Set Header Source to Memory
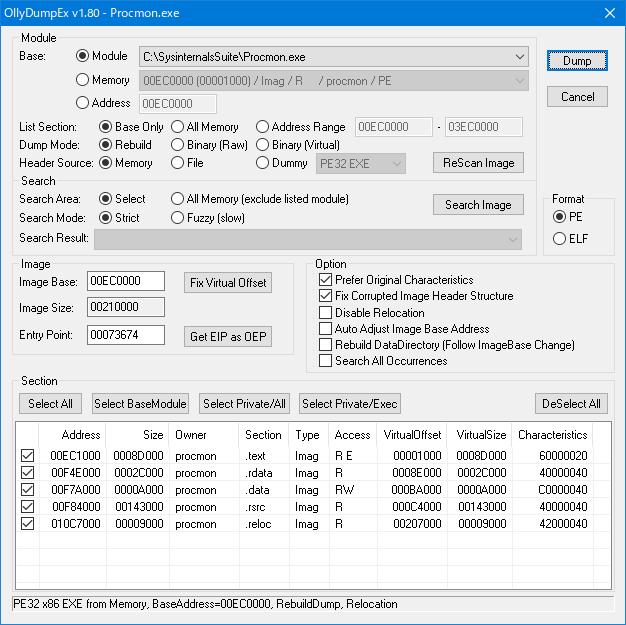Viewport: 626px width, 625px height. click(105, 163)
